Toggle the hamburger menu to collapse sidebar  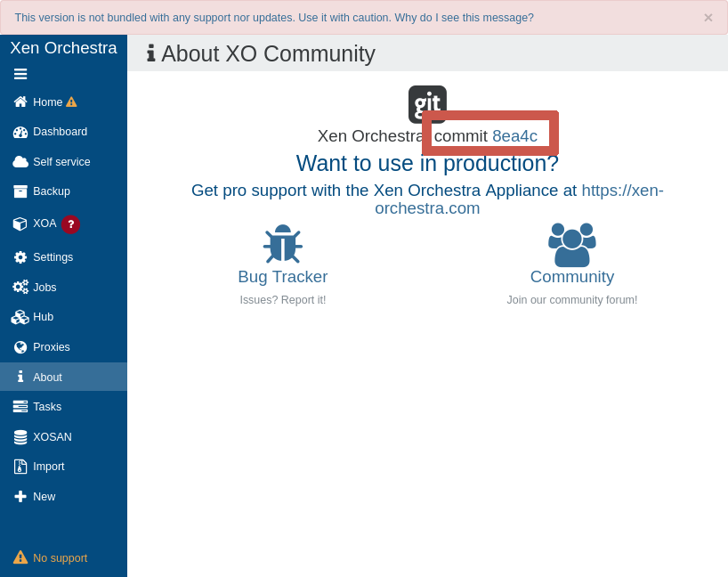click(x=20, y=74)
